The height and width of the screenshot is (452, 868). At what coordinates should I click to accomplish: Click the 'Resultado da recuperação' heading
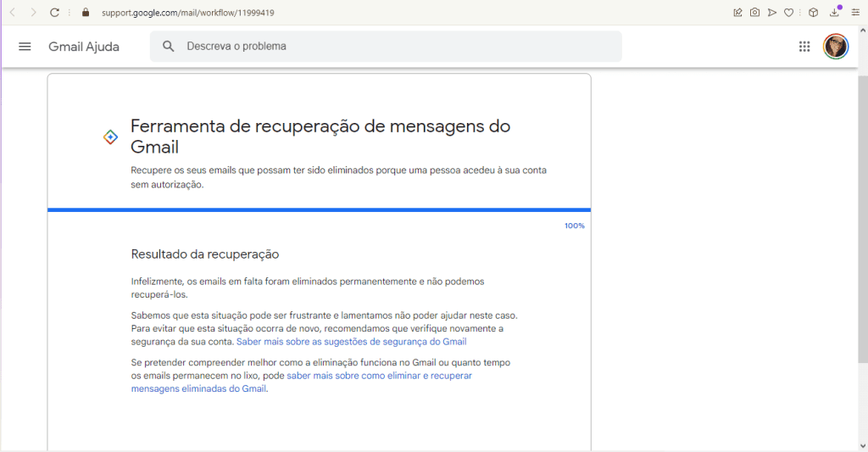205,254
